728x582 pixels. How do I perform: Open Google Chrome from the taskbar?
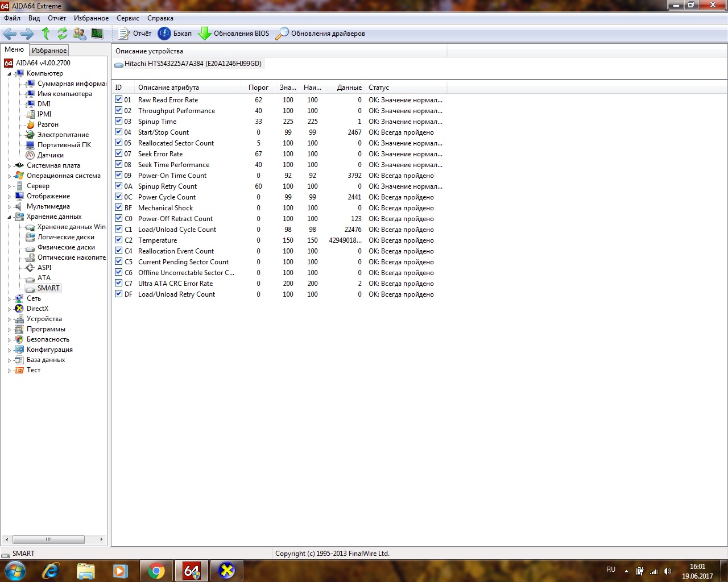click(156, 571)
